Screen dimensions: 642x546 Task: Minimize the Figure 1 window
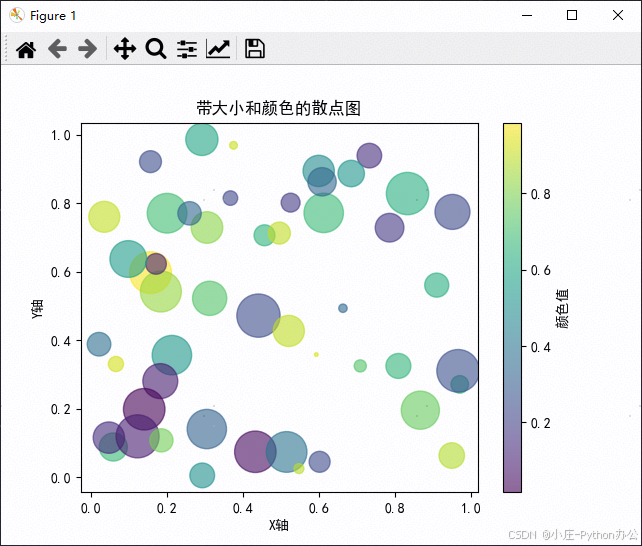pos(527,16)
